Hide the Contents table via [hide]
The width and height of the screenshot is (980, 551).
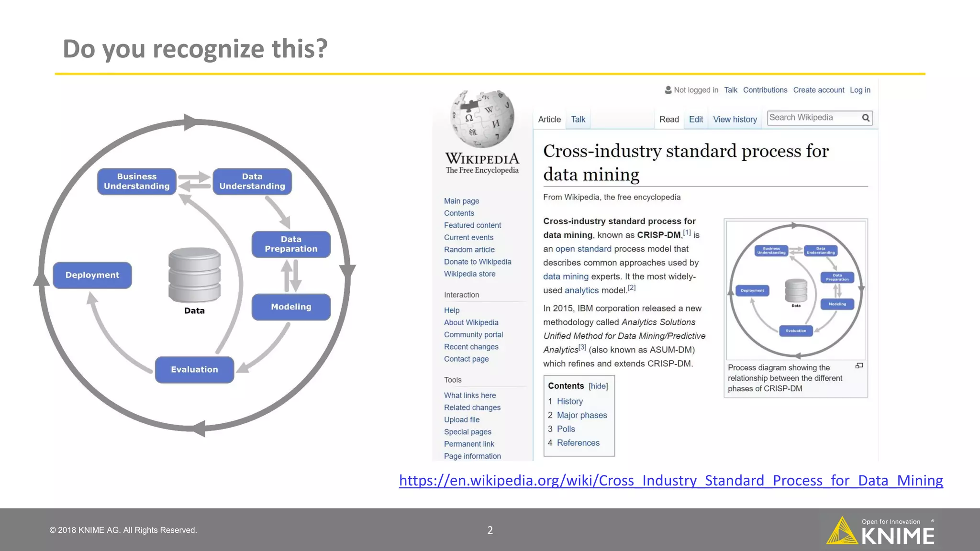pos(598,386)
